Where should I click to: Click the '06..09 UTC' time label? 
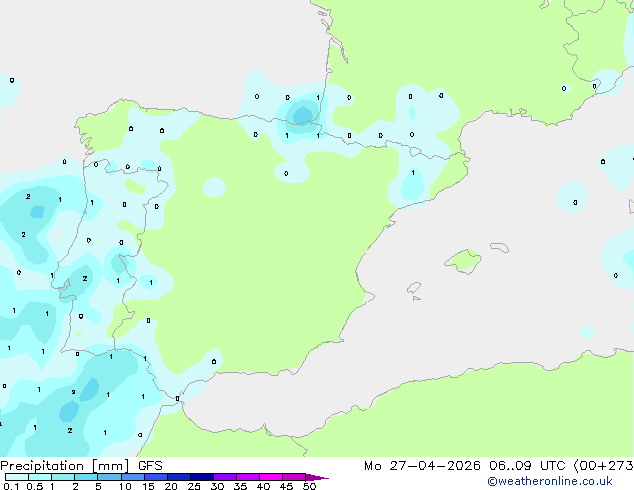pyautogui.click(x=526, y=466)
